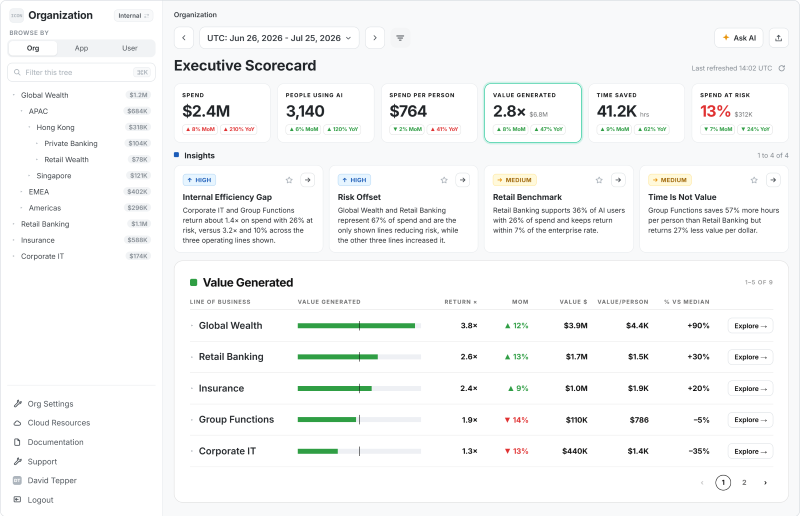
Task: Star the Time Is Not Value insight
Action: coord(754,180)
